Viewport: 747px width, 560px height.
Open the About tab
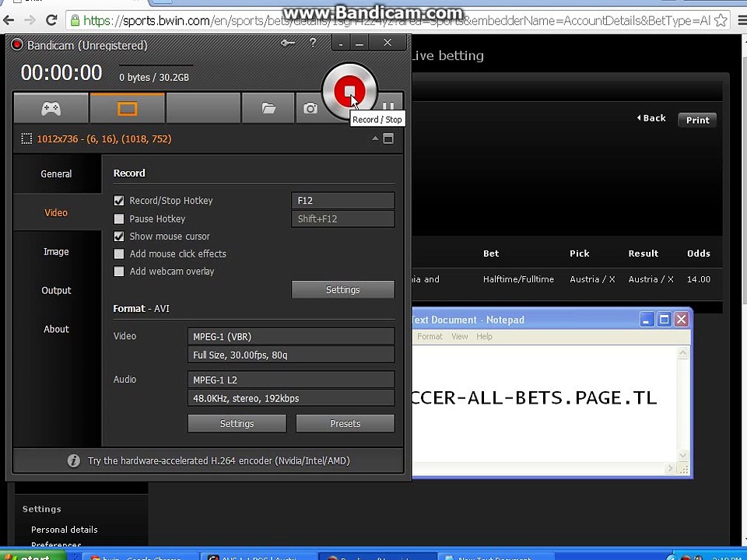pyautogui.click(x=56, y=329)
